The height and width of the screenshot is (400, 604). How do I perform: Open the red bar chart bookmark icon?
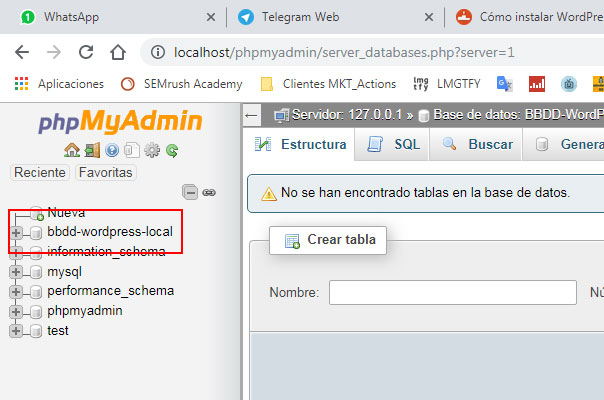537,84
